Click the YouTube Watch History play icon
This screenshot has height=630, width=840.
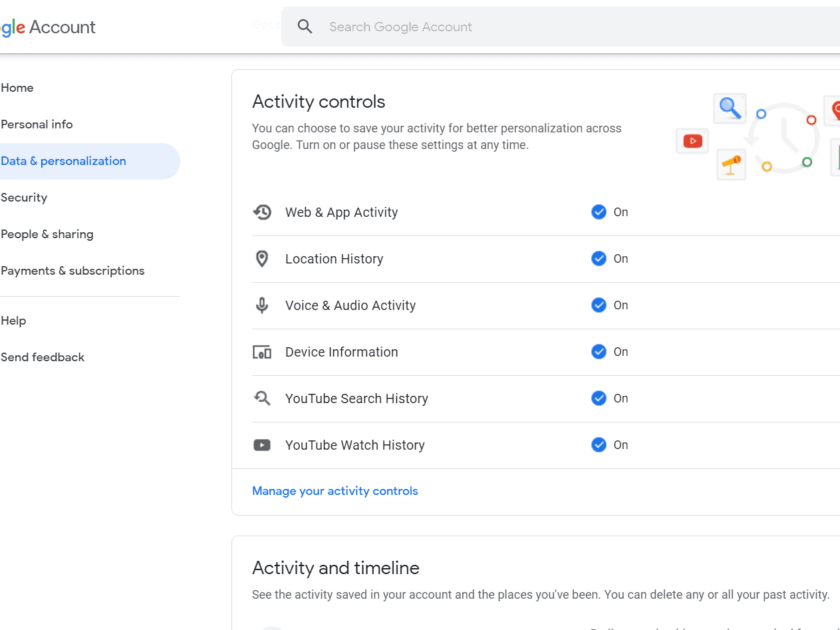(262, 445)
